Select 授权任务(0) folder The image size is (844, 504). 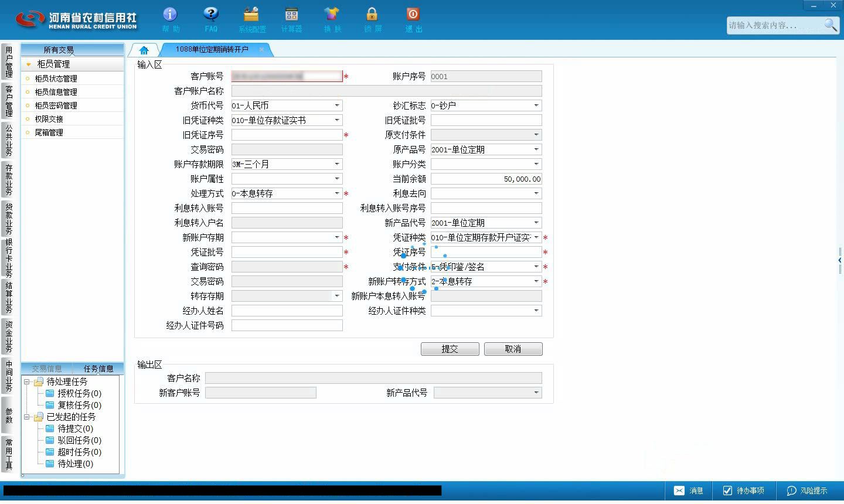point(73,393)
